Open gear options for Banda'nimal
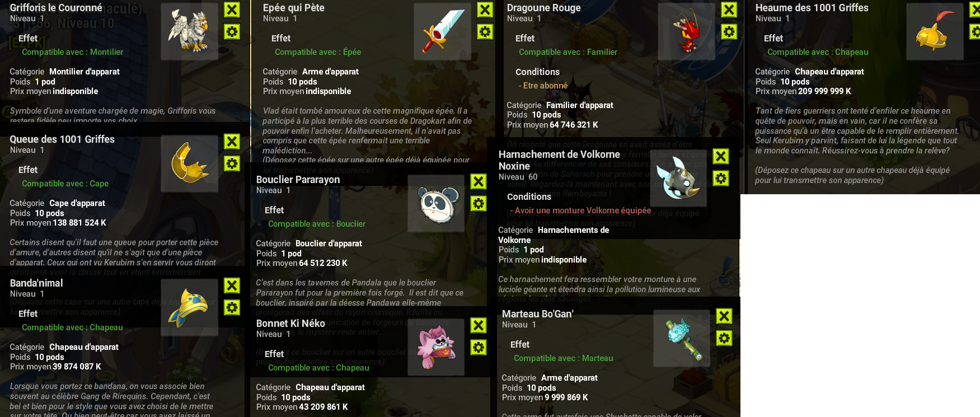Screen dimensions: 980x417 pos(232,307)
